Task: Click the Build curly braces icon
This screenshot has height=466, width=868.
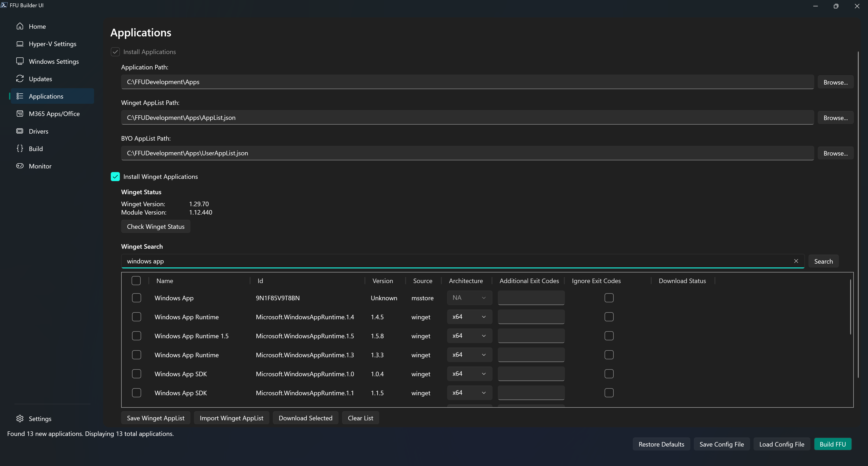Action: [20, 149]
